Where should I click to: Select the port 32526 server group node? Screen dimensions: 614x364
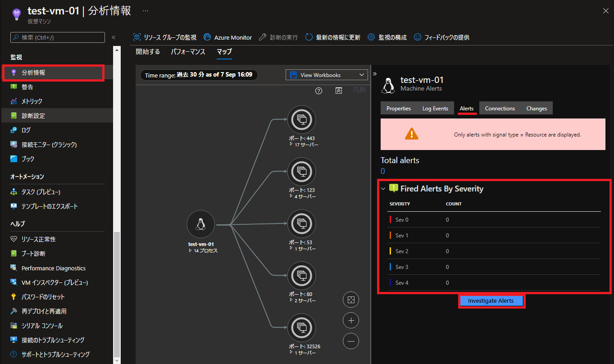302,328
